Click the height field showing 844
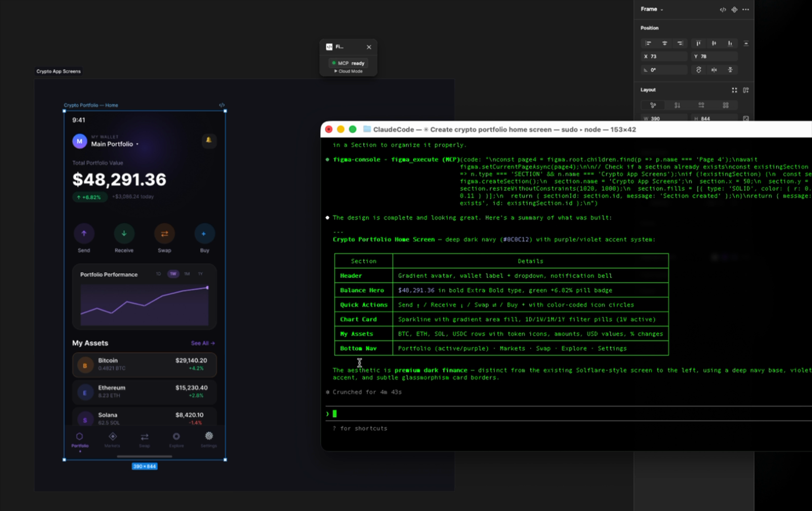Image resolution: width=812 pixels, height=511 pixels. [x=715, y=118]
